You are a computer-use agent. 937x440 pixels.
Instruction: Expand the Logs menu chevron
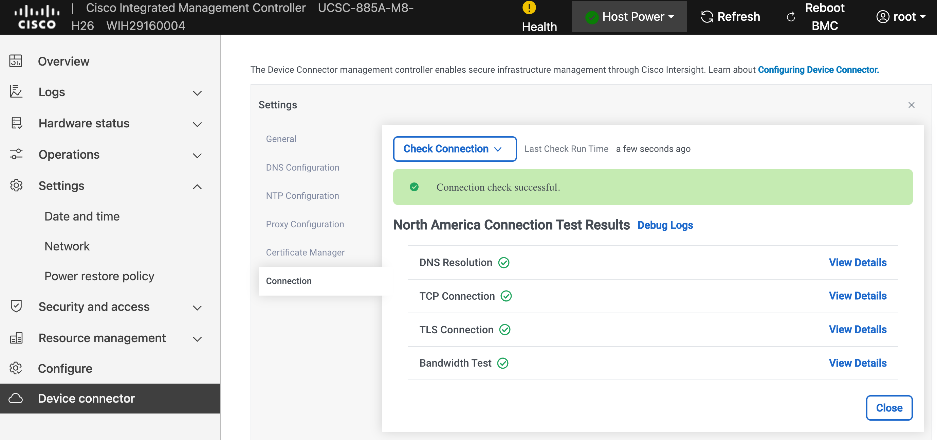[198, 93]
